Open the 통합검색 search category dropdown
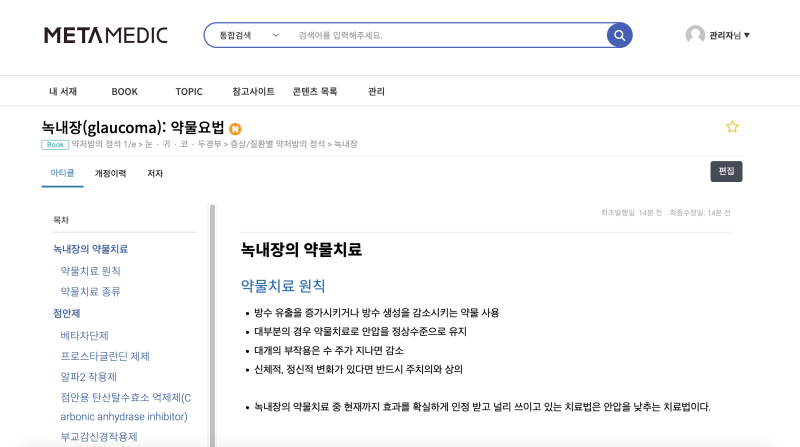 [x=249, y=35]
